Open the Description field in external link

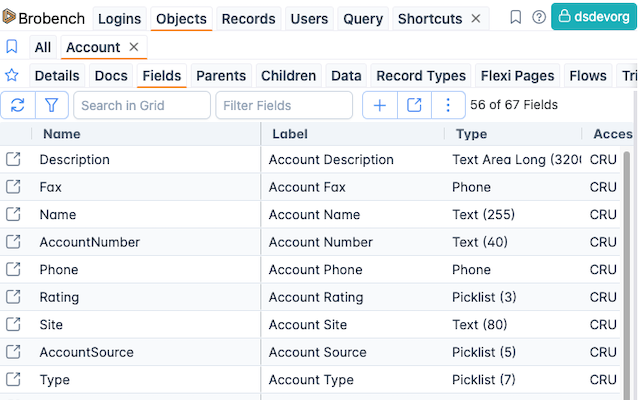pos(13,159)
